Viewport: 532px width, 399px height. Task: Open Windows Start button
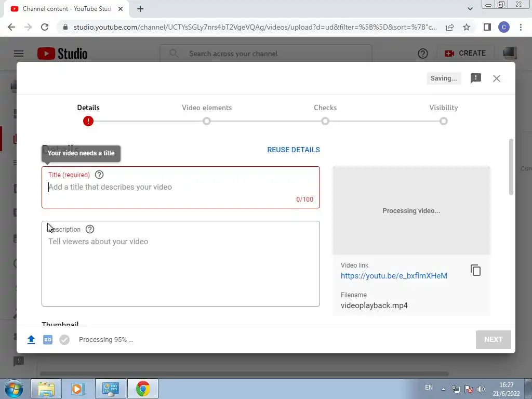(x=14, y=389)
